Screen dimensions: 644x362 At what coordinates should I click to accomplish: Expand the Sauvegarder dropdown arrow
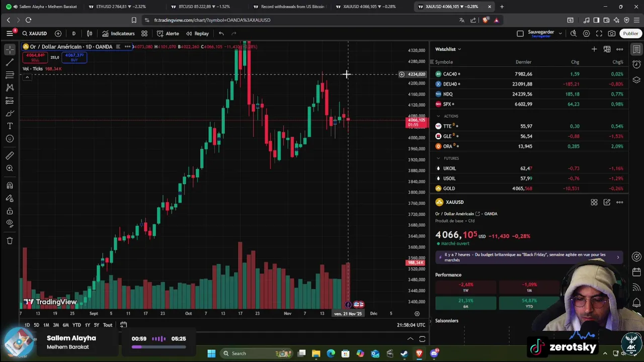[x=560, y=34]
